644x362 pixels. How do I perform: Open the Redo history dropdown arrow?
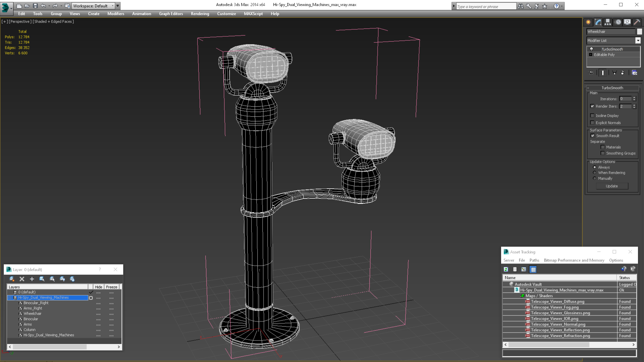(x=61, y=6)
